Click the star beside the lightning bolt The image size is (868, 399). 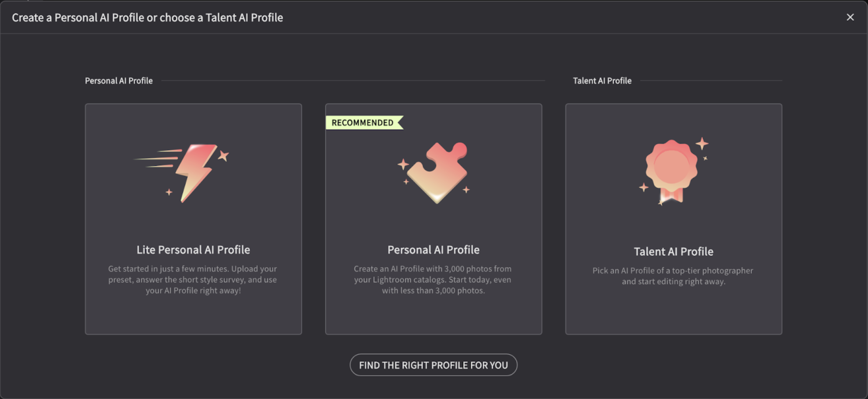click(223, 155)
